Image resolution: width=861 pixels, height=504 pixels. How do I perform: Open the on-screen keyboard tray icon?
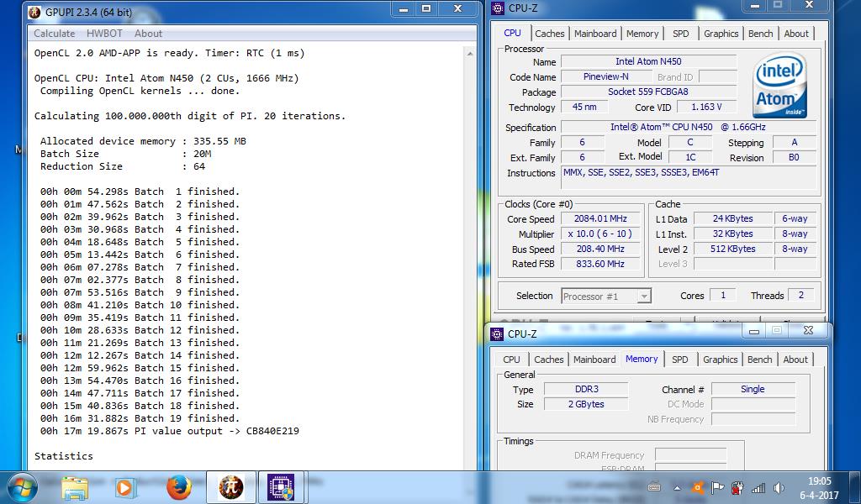click(654, 487)
